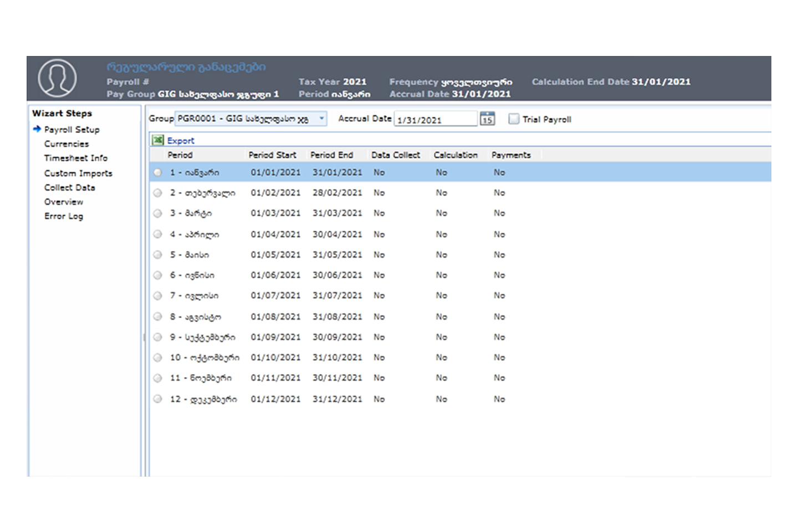Screen dimensions: 798x532
Task: Go to Currencies wizard step
Action: coord(66,144)
